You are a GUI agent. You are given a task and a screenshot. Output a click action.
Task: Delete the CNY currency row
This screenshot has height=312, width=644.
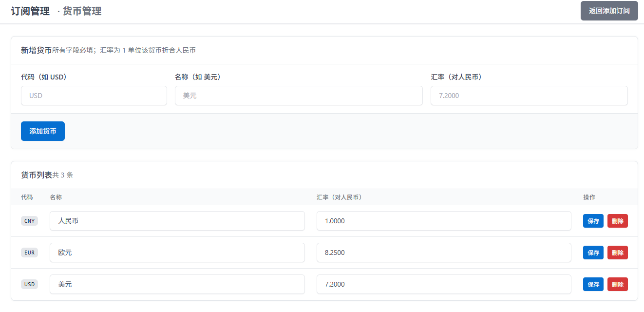pos(617,221)
